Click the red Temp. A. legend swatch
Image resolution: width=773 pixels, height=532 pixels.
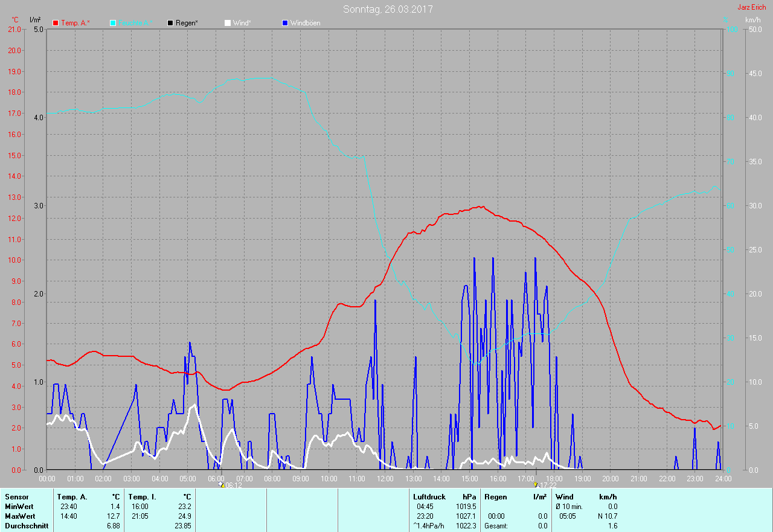coord(56,23)
